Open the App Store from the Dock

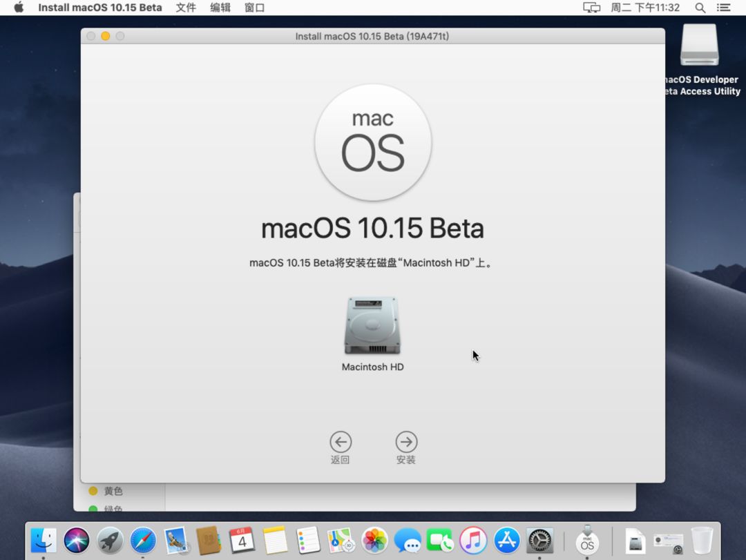(x=507, y=541)
